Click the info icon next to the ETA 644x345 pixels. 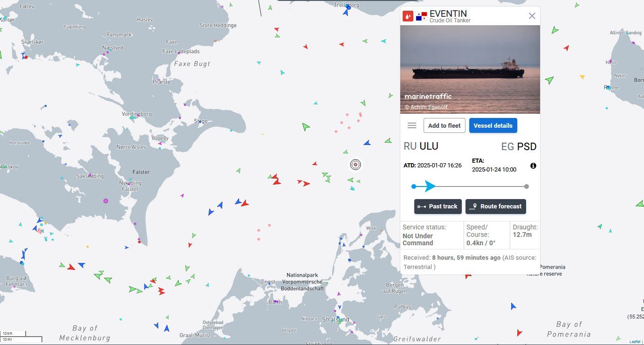click(x=533, y=166)
